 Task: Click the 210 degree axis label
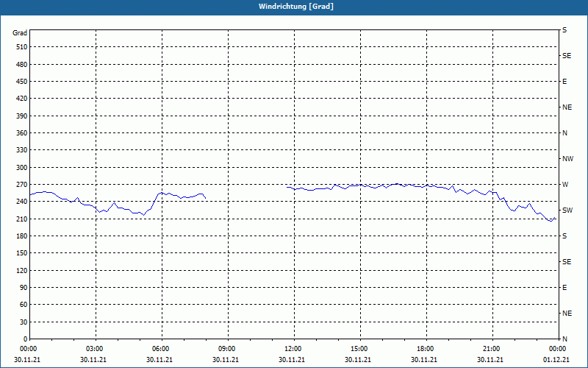click(x=22, y=219)
